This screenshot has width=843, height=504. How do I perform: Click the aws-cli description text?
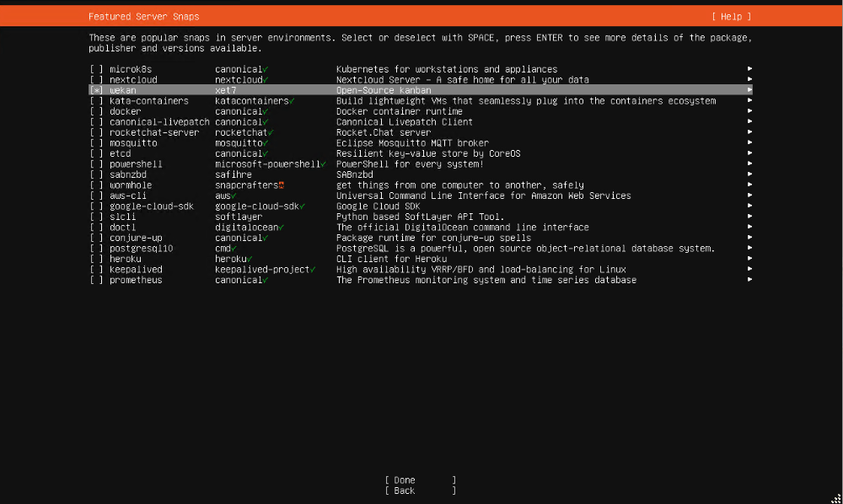483,196
